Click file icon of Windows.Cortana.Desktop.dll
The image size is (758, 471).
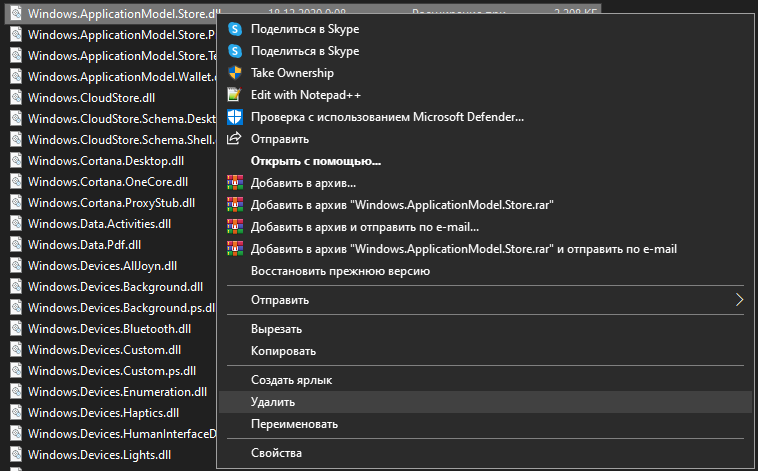(x=16, y=161)
